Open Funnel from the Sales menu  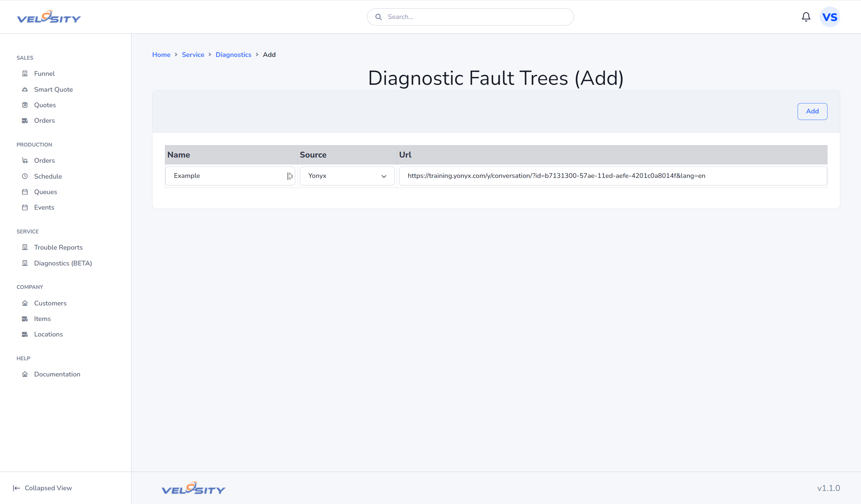pyautogui.click(x=44, y=73)
